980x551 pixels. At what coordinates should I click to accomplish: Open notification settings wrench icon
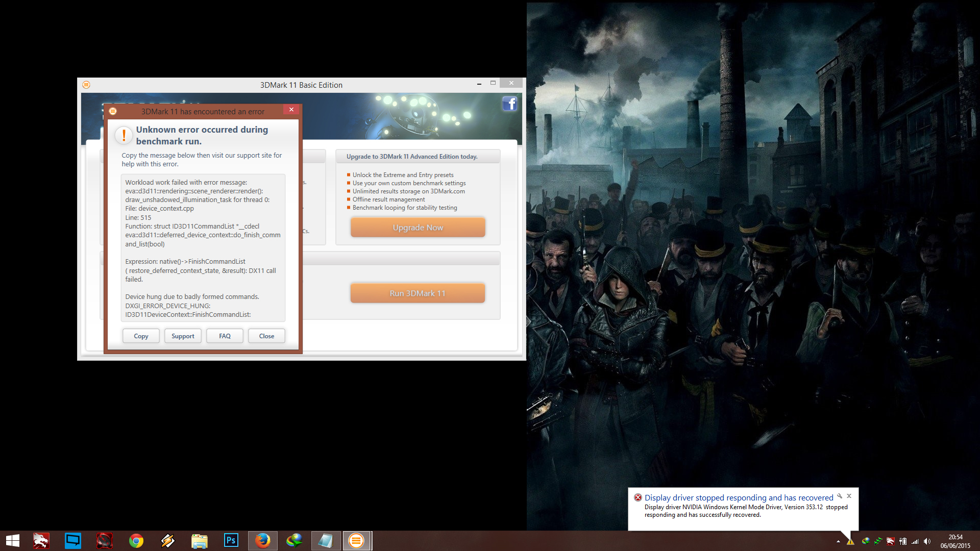coord(839,496)
